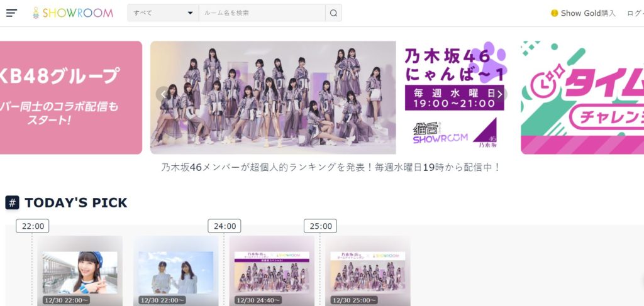
Task: Click the TODAY'S PICK heading
Action: tap(76, 202)
